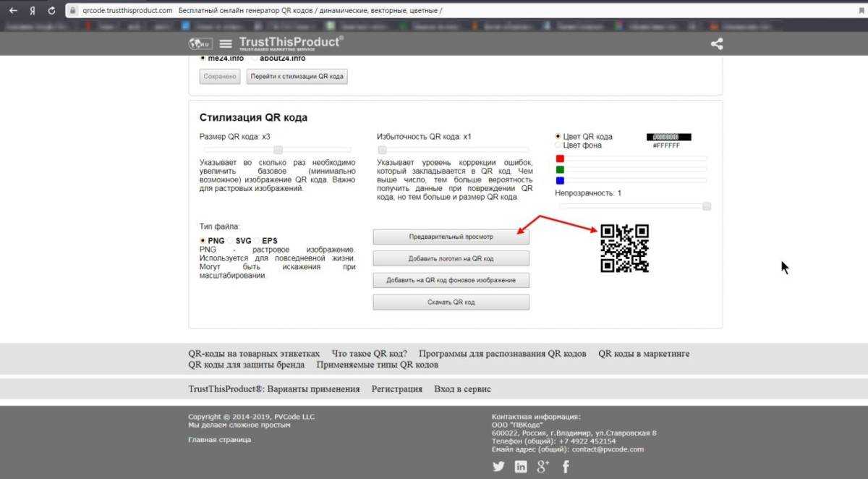Open the Facebook icon in the footer
The image size is (868, 479).
[x=566, y=467]
